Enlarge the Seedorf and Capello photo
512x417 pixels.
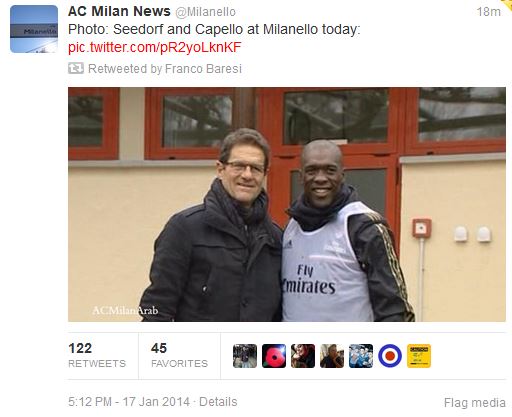(x=287, y=204)
